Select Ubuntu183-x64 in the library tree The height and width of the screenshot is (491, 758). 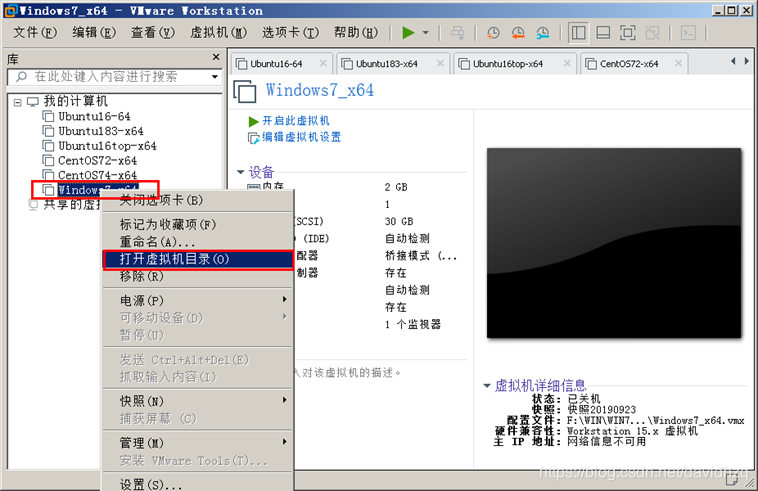[100, 131]
